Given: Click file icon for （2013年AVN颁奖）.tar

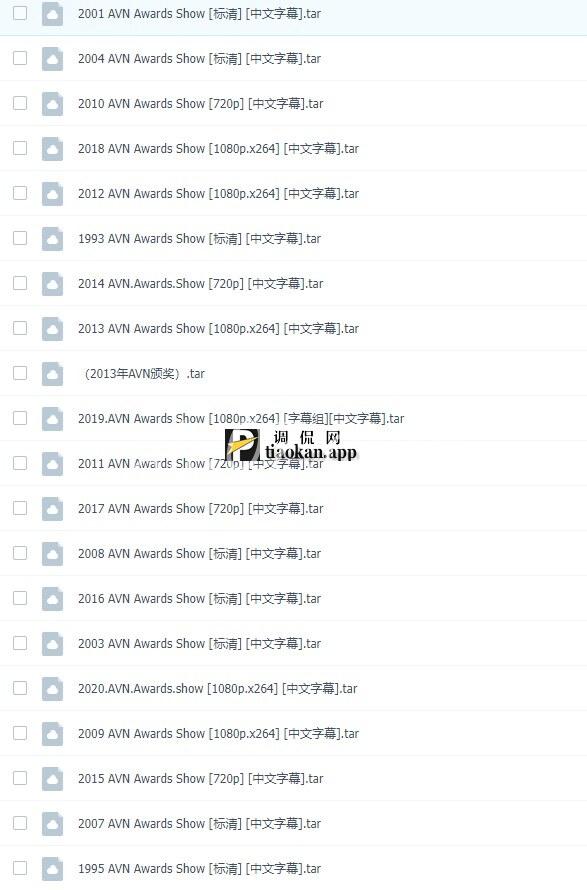Looking at the screenshot, I should [x=52, y=373].
